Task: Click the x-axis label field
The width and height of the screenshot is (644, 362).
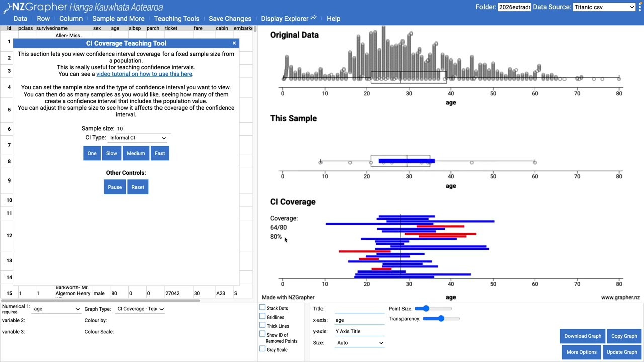Action: [x=360, y=320]
